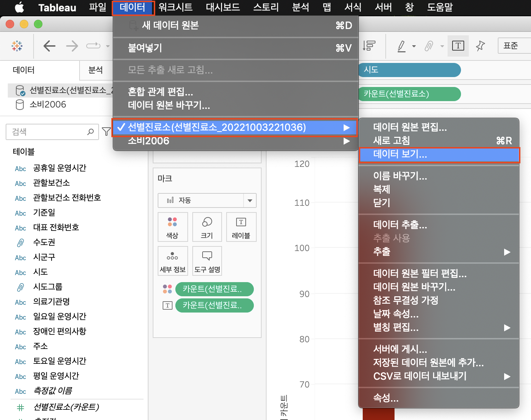Choose 참조 무결성 가정 in submenu
Screen dimensions: 531x420
point(439,301)
